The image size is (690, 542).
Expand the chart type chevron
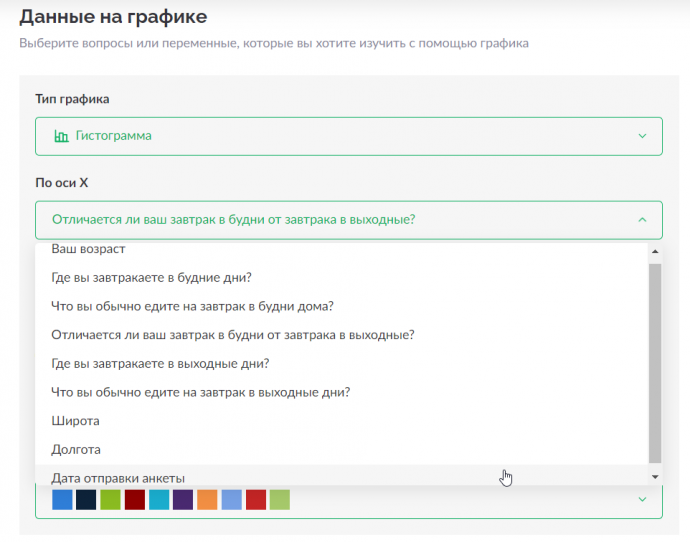(642, 136)
